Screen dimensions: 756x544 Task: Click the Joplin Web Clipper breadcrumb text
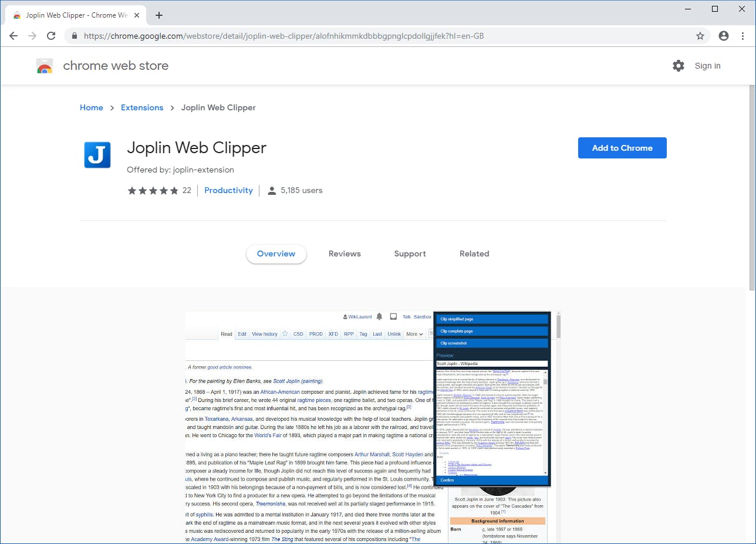click(218, 107)
